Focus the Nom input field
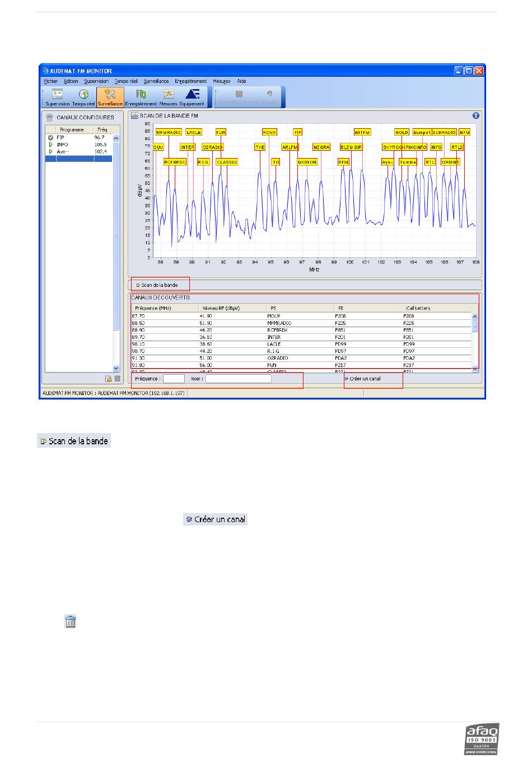The width and height of the screenshot is (532, 767). (x=238, y=379)
